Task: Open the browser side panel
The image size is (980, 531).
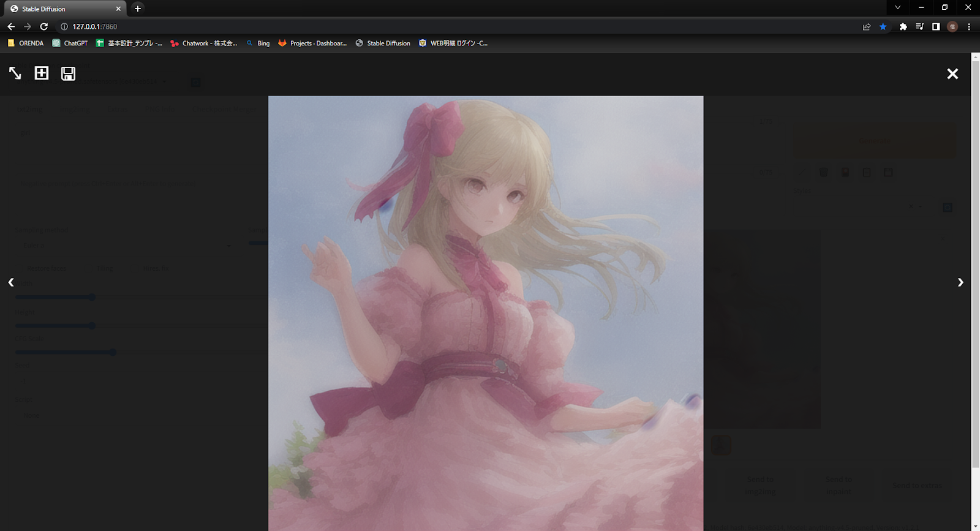Action: pyautogui.click(x=936, y=26)
